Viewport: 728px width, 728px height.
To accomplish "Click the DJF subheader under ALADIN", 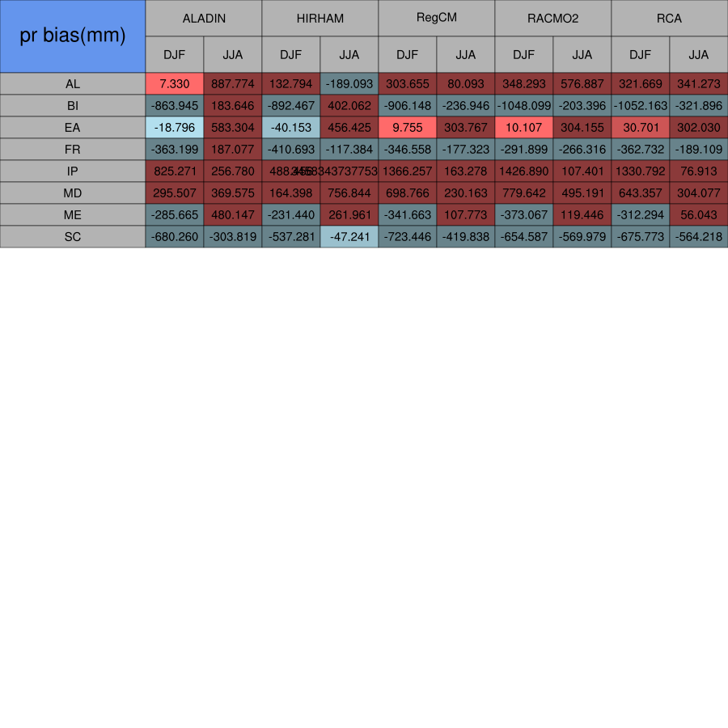I will point(175,55).
